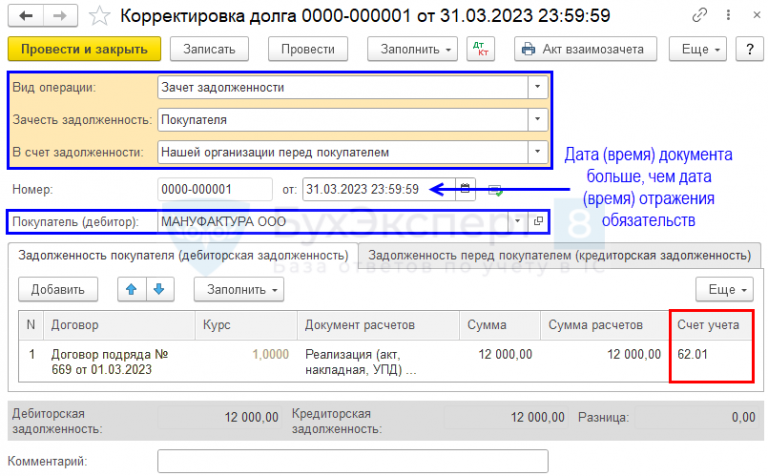Open the three-dot options menu in title
The image size is (768, 476).
click(x=728, y=16)
